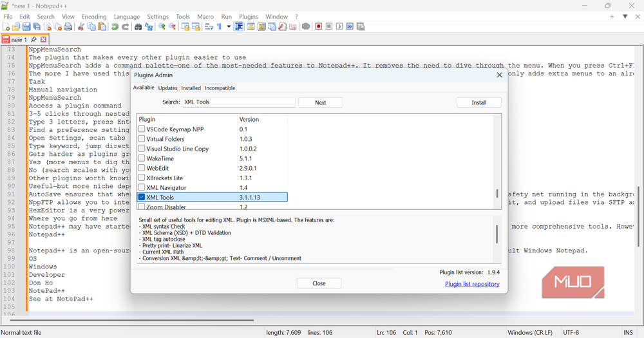This screenshot has width=644, height=338.
Task: Open the File menu
Action: click(x=8, y=17)
